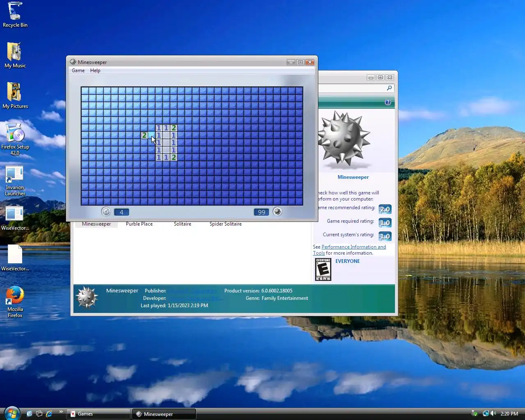The image size is (525, 420).
Task: Open the blue help icon in Games window
Action: click(x=388, y=102)
